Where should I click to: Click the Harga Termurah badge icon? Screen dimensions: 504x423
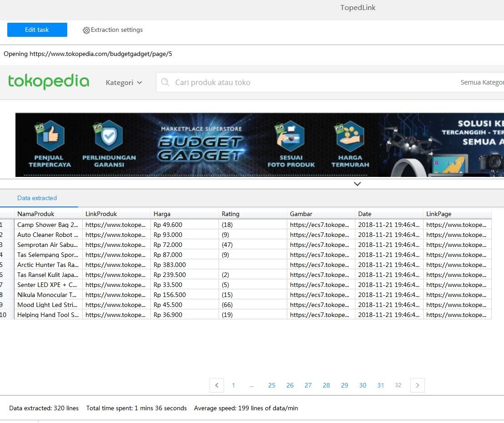coord(350,136)
